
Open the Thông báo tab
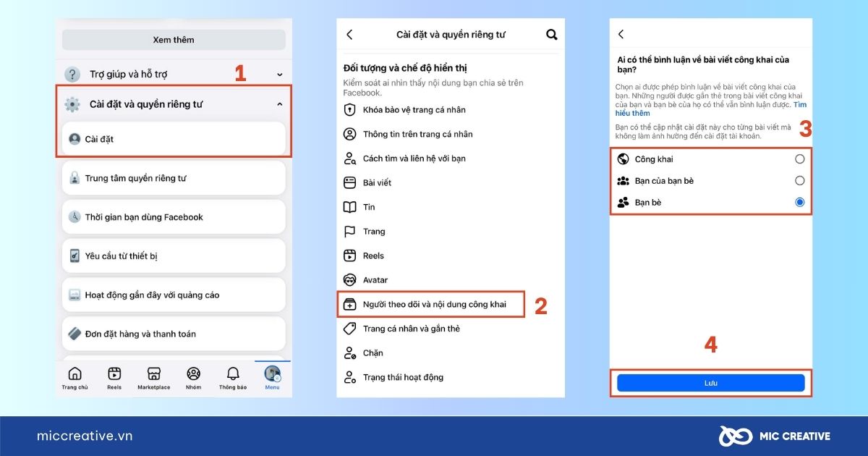tap(233, 379)
